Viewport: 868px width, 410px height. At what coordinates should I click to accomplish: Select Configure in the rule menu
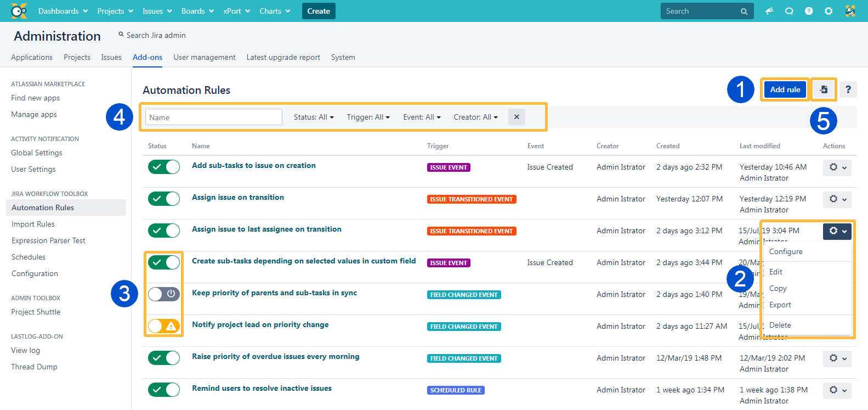[x=786, y=251]
